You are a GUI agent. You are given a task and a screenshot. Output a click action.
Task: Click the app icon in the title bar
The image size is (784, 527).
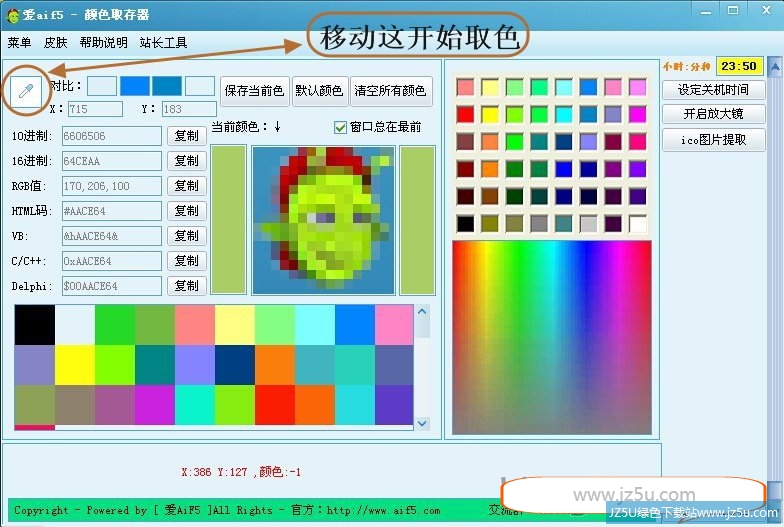tap(12, 15)
